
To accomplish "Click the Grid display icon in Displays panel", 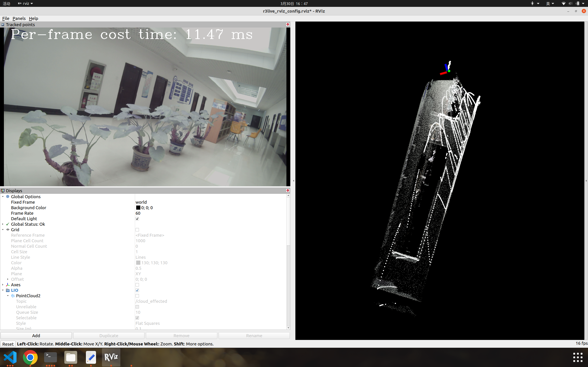I will (8, 230).
